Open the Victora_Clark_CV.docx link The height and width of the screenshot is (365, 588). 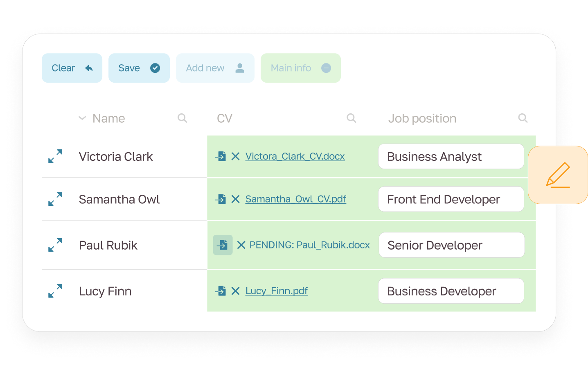[x=295, y=156]
